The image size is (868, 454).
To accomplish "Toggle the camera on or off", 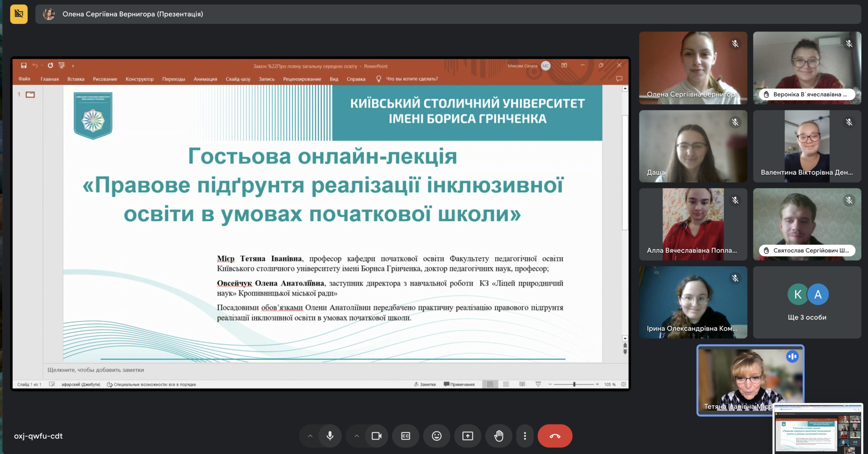I will point(376,436).
